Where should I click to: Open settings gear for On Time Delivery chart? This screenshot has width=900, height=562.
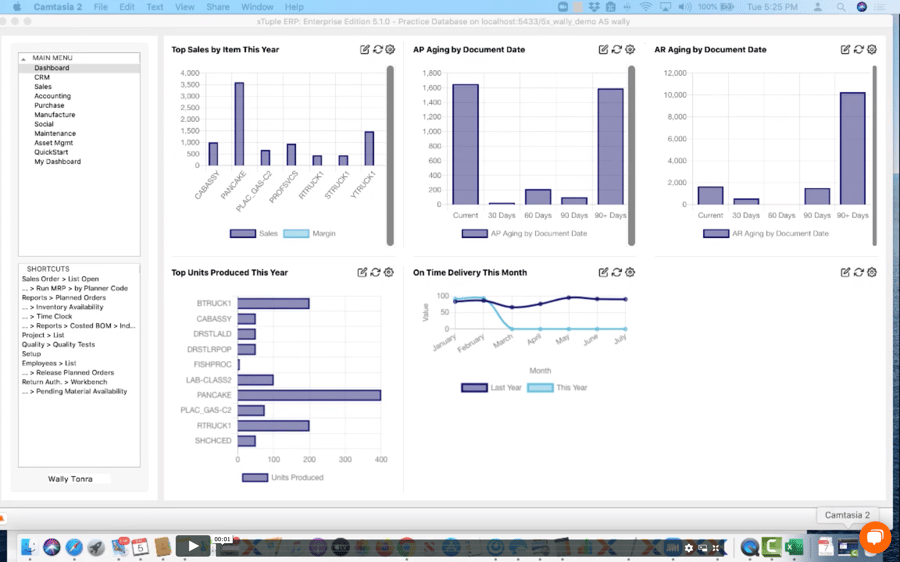coord(630,272)
